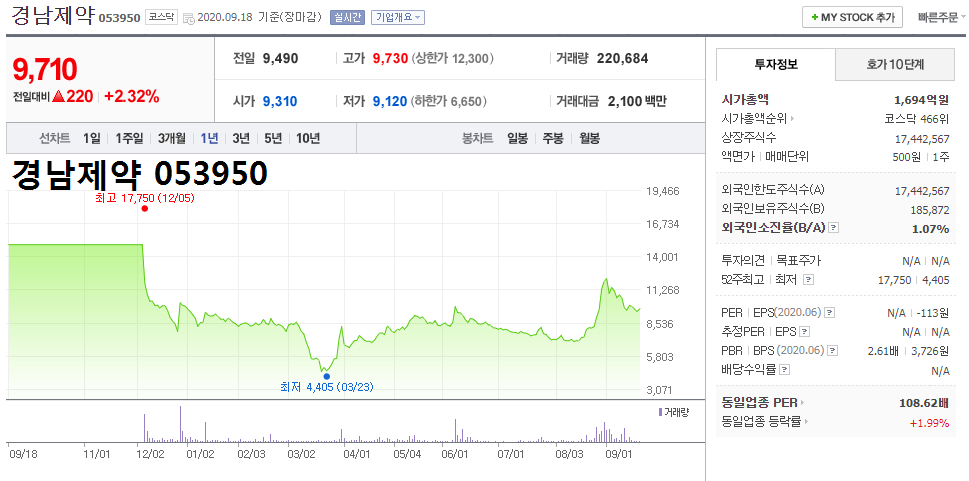
Task: Click the 108.62배 sector PER value
Action: (x=924, y=403)
